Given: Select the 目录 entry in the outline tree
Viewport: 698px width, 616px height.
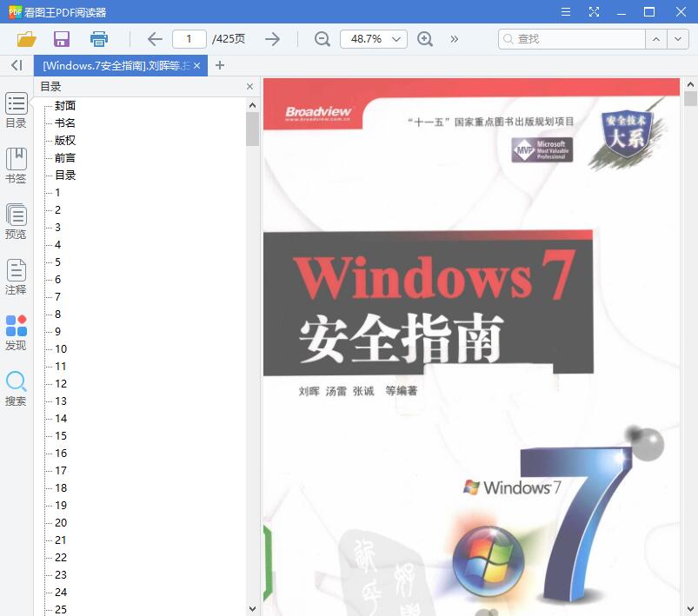Looking at the screenshot, I should [65, 175].
